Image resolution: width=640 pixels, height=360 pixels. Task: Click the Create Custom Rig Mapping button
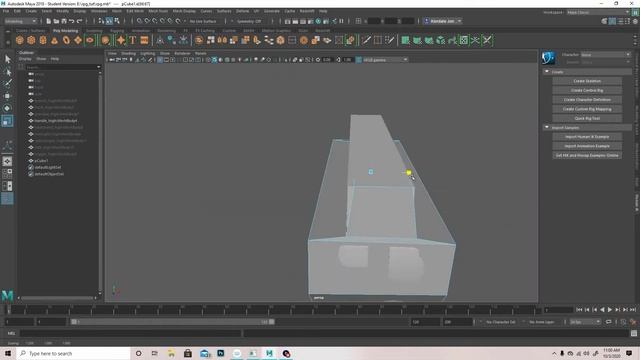pyautogui.click(x=587, y=109)
